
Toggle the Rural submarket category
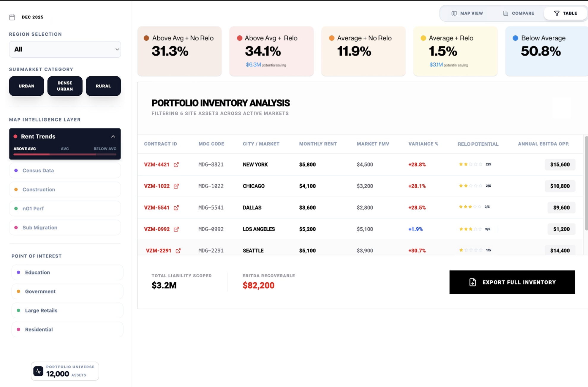click(103, 86)
